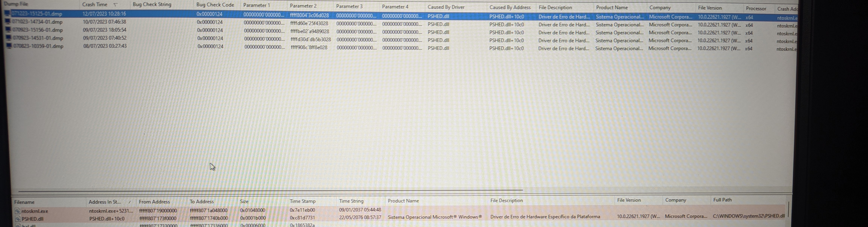Click the 070923-15156-01.dmp dump file icon
Viewport: 868px width, 227px height.
[x=8, y=30]
